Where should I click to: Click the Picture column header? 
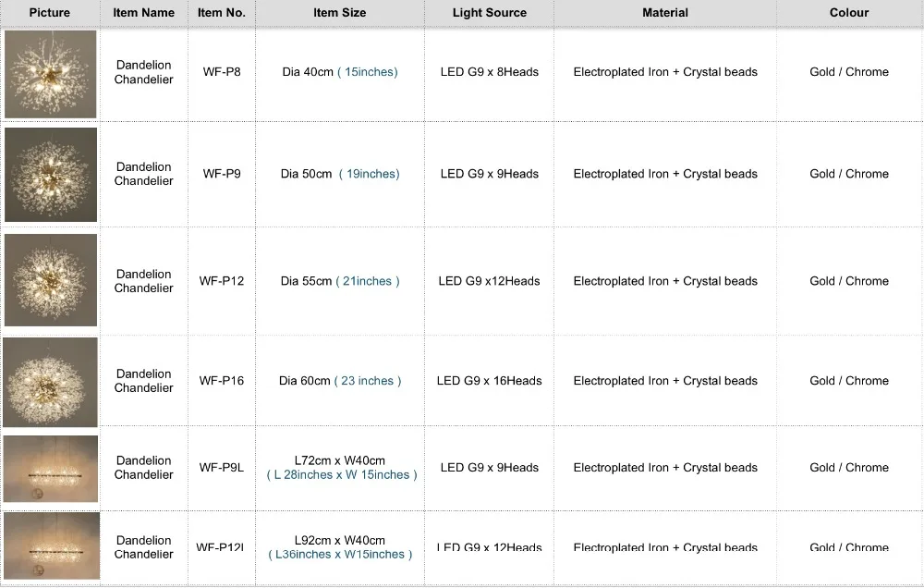tap(50, 13)
